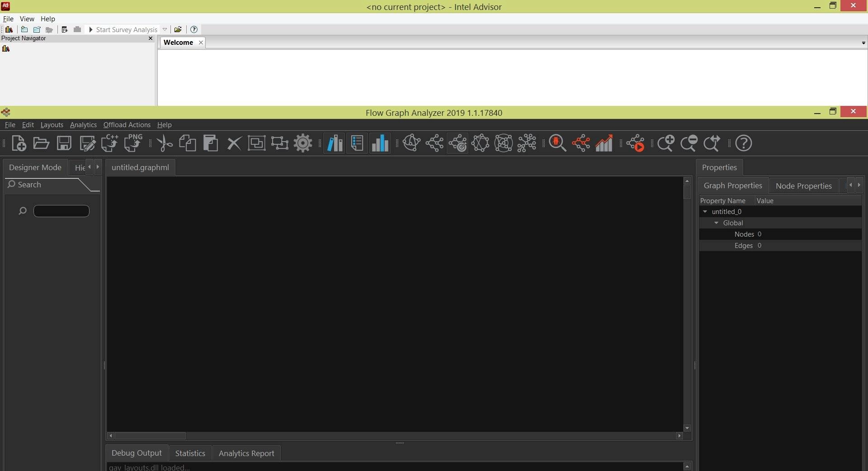Click the Start Survey Analysis button
This screenshot has width=868, height=471.
(x=123, y=29)
